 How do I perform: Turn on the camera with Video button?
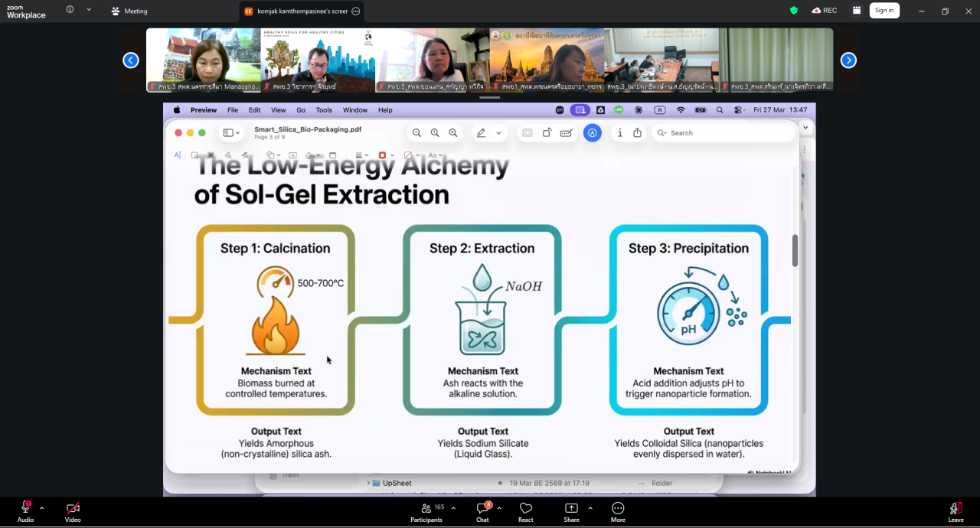click(73, 510)
